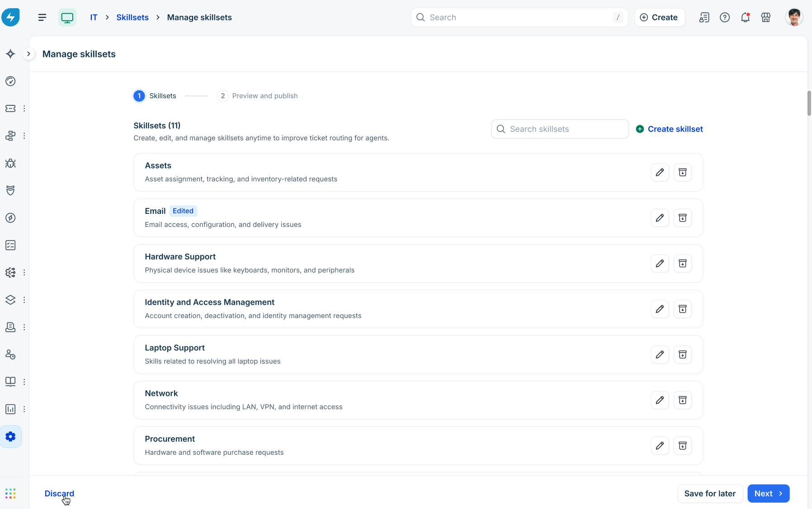Open the Admin settings gear icon

tap(10, 437)
